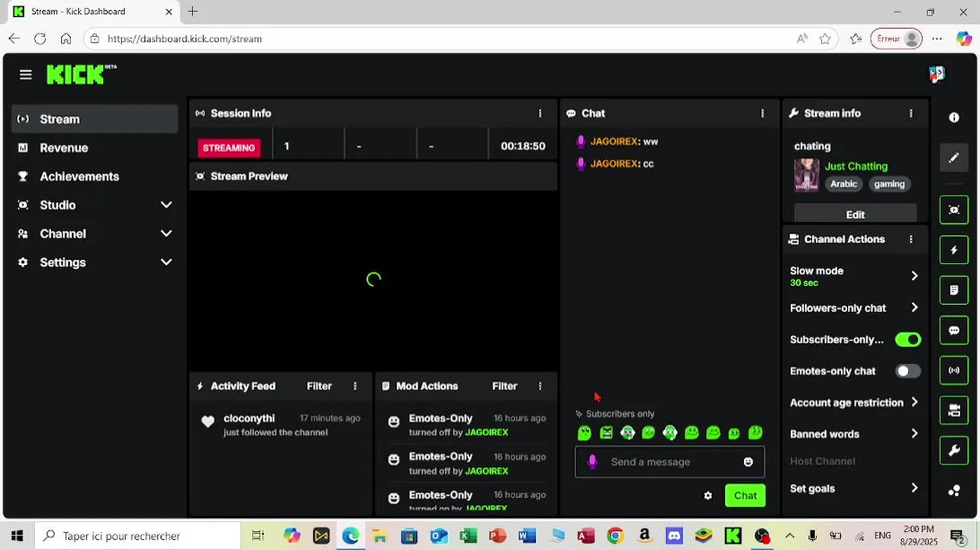Refresh the browser page
Screen dimensions: 980x550
coord(40,38)
